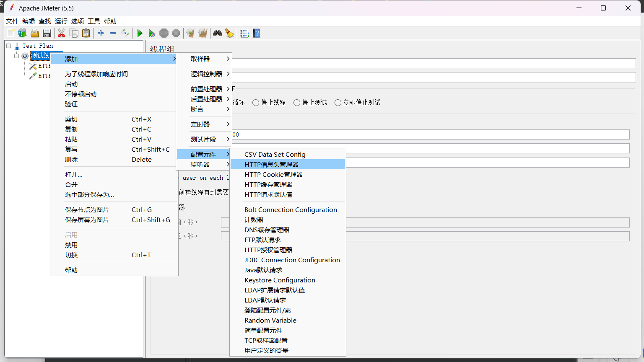Choose 用户定义的变量 menu entry
This screenshot has width=644, height=362.
click(x=288, y=351)
